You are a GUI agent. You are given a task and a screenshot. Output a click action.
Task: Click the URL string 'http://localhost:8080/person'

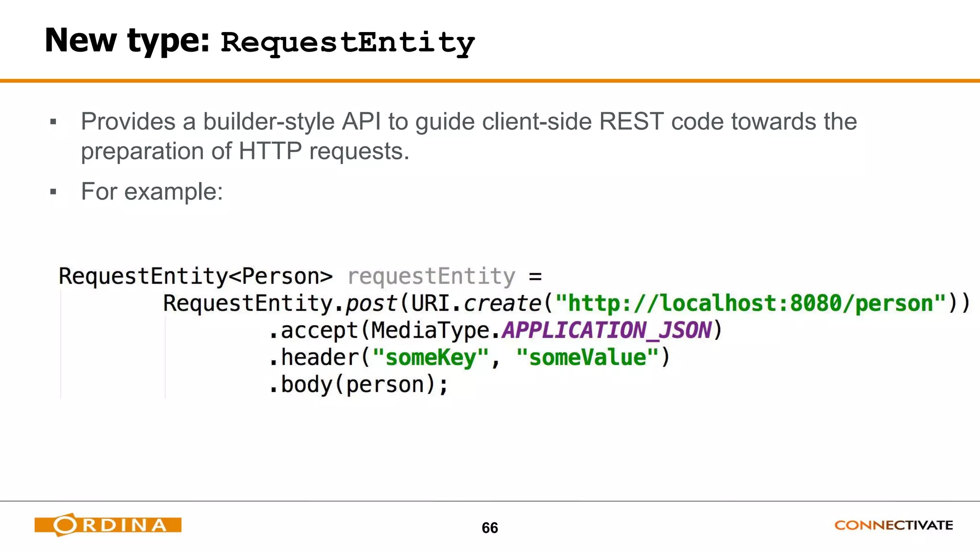click(x=750, y=303)
